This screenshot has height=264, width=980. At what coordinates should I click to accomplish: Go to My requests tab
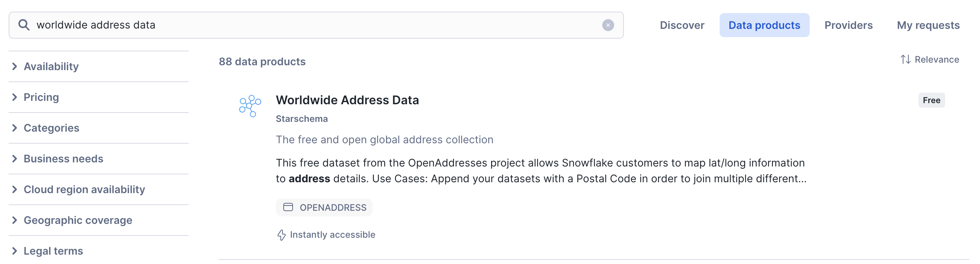(x=928, y=25)
